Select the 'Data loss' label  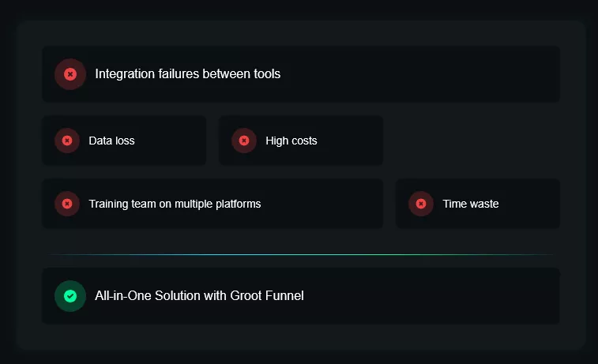[x=111, y=141]
